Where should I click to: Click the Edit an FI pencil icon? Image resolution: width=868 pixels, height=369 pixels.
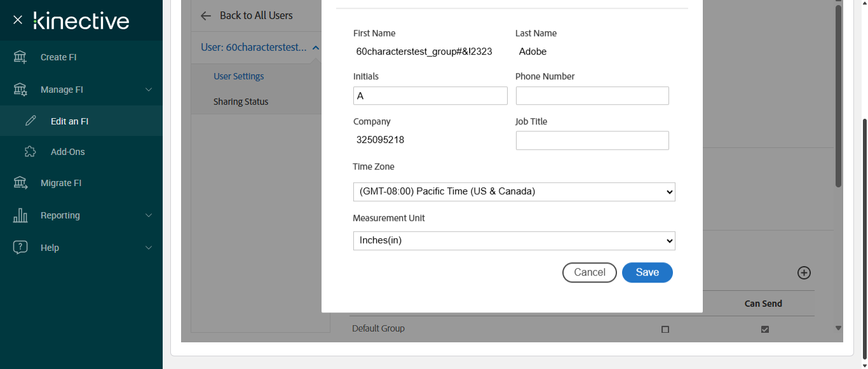[x=31, y=121]
